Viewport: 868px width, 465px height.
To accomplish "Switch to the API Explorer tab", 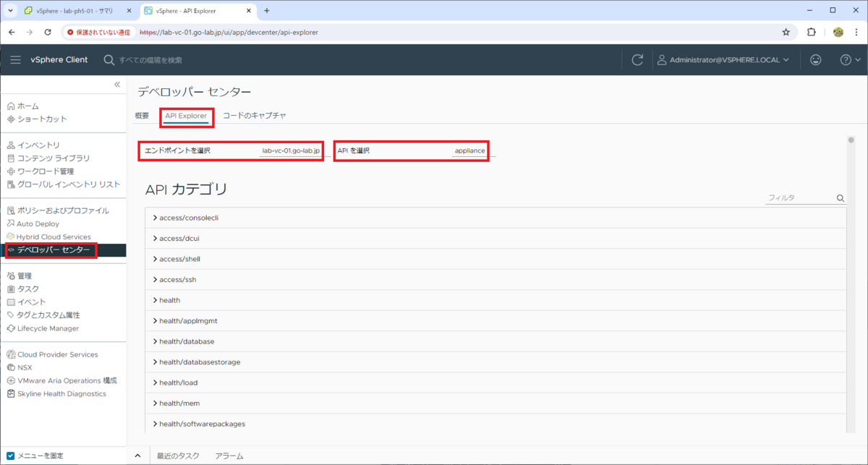I will coord(186,116).
